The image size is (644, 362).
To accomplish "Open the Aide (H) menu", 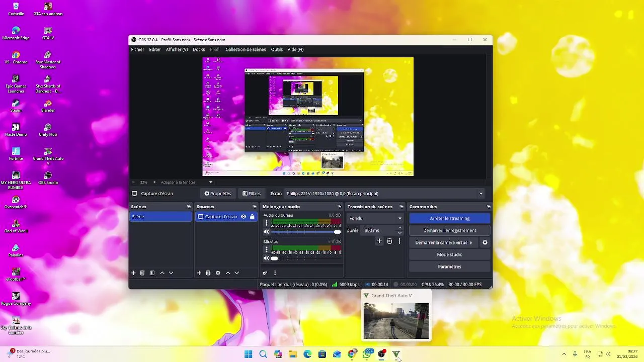I will click(x=295, y=49).
